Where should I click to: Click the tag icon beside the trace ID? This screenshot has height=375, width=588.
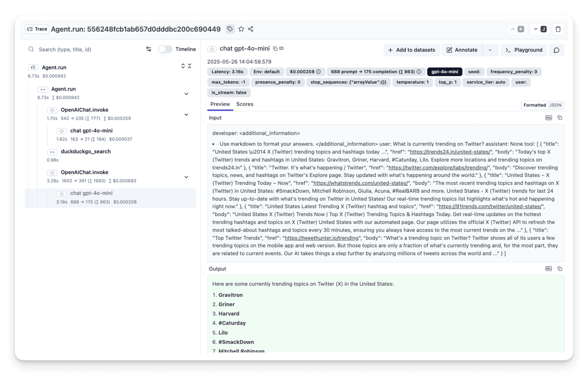(x=230, y=29)
